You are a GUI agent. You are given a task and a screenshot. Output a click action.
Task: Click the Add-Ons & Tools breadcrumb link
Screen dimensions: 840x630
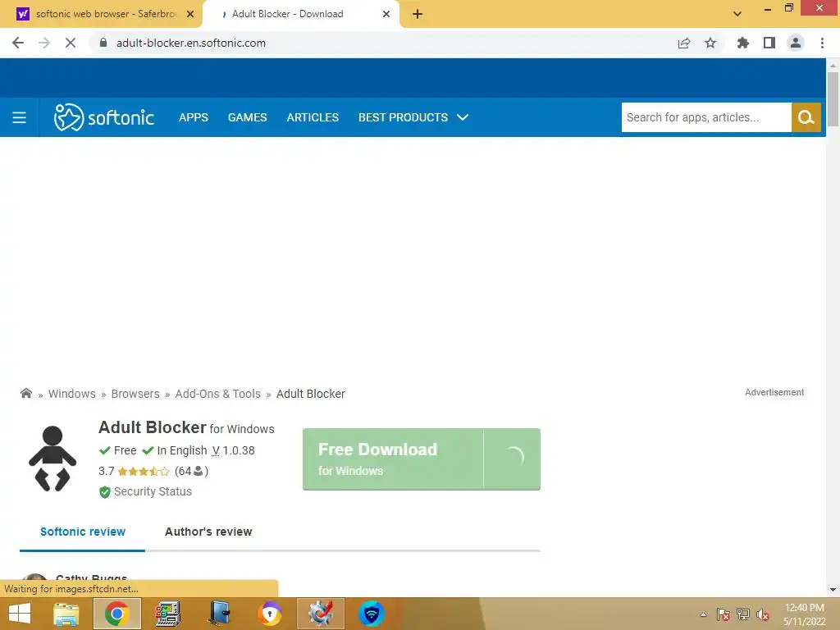pyautogui.click(x=217, y=394)
